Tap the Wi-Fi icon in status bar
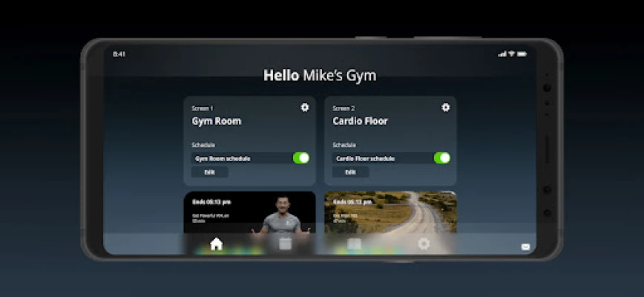Viewport: 644px width, 297px height. (x=512, y=53)
